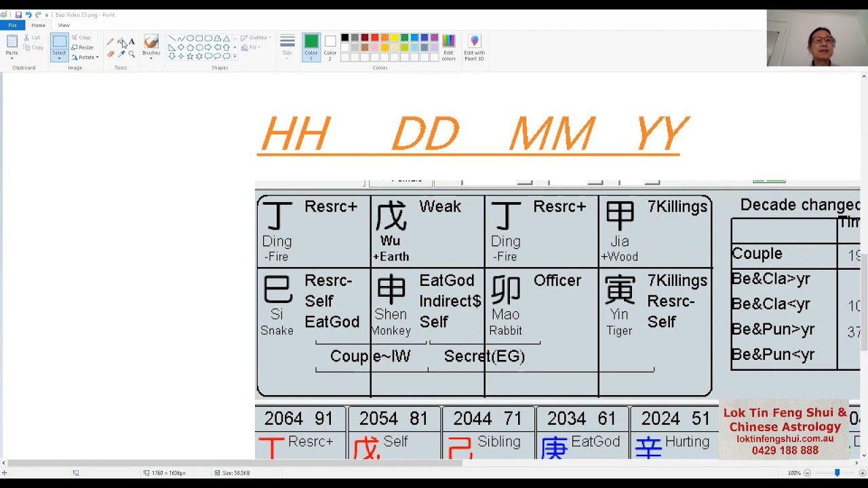Click the horizontal scrollbar thumb
Screen dimensions: 868x488
[x=235, y=464]
